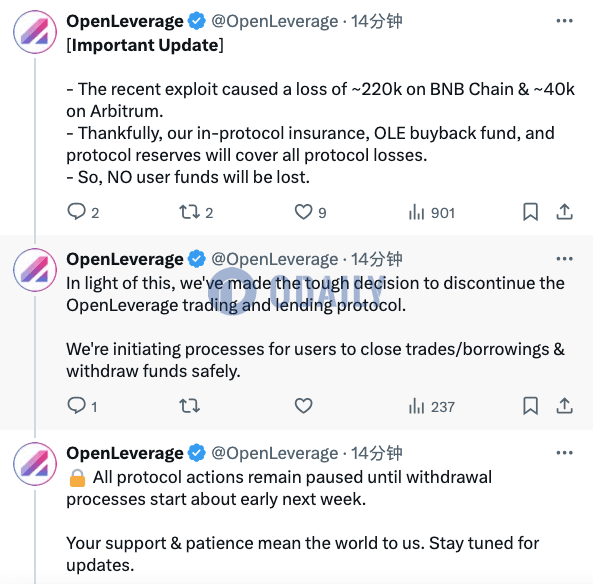
Task: View analytics showing 901 views
Action: pos(431,213)
